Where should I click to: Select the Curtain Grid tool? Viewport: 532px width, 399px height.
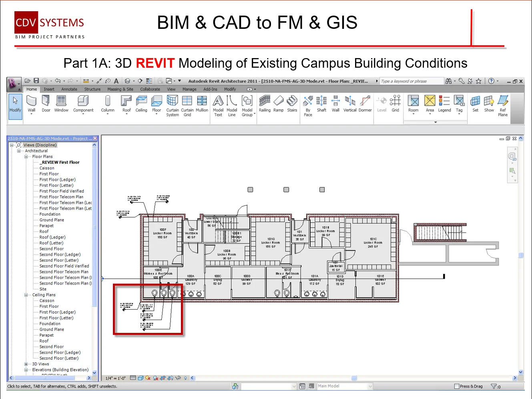coord(187,106)
